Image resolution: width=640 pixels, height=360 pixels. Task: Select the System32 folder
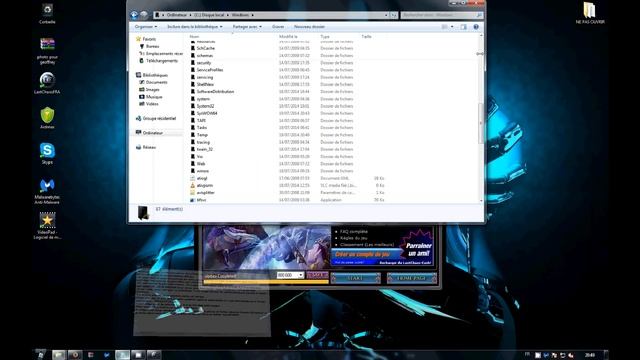pos(205,106)
